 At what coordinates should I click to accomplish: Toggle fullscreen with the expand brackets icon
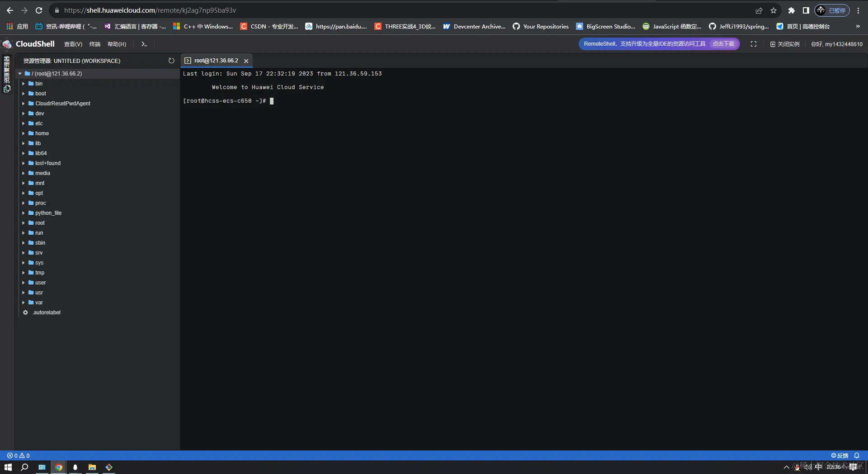pyautogui.click(x=754, y=44)
